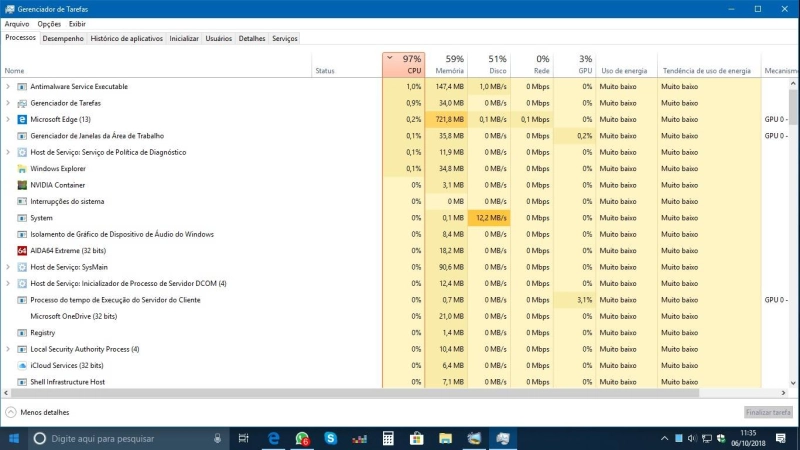The image size is (800, 450).
Task: Open the Arquivo menu
Action: click(x=17, y=24)
